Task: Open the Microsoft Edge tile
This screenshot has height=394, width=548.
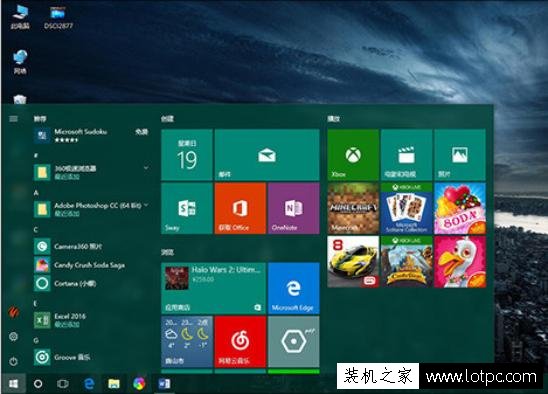Action: [x=294, y=288]
